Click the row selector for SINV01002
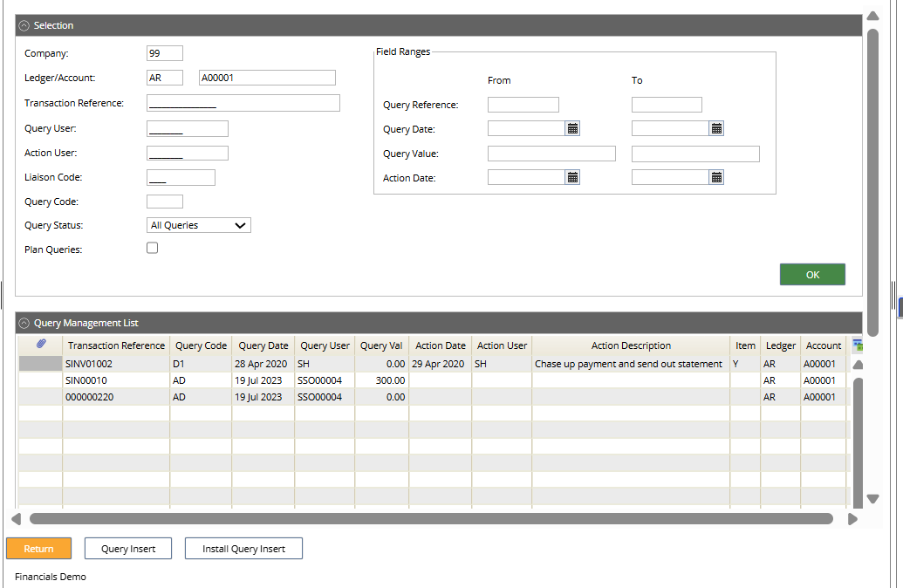 pyautogui.click(x=40, y=364)
